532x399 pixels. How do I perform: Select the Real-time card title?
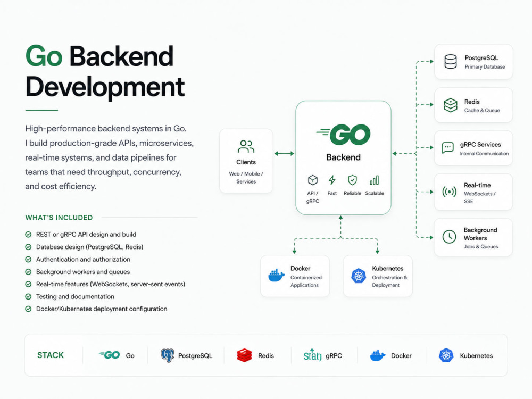pyautogui.click(x=477, y=185)
